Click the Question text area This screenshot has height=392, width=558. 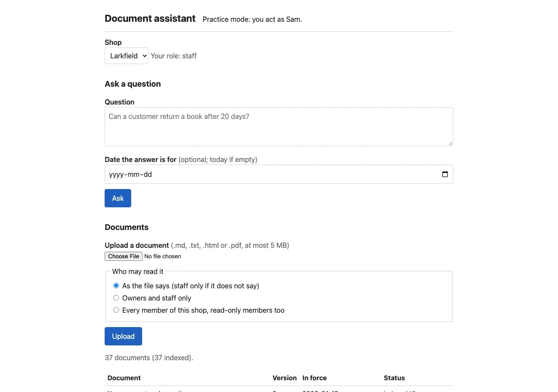point(279,127)
